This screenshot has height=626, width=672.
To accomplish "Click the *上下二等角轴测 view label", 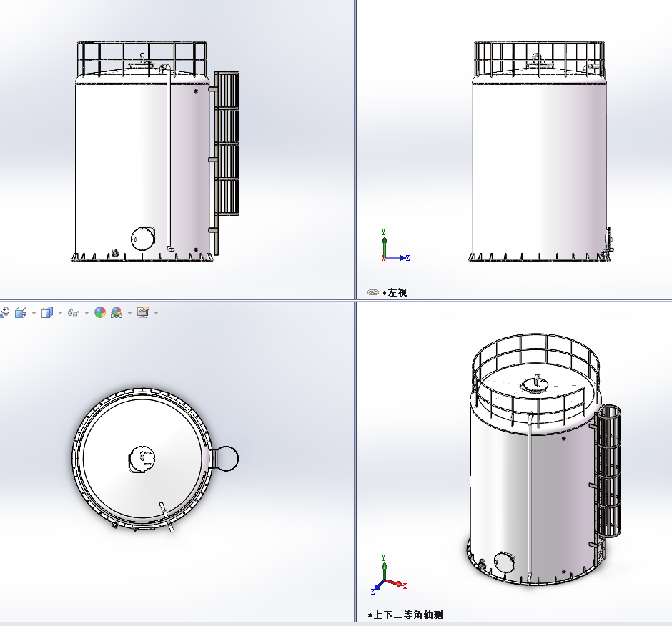I will (405, 615).
